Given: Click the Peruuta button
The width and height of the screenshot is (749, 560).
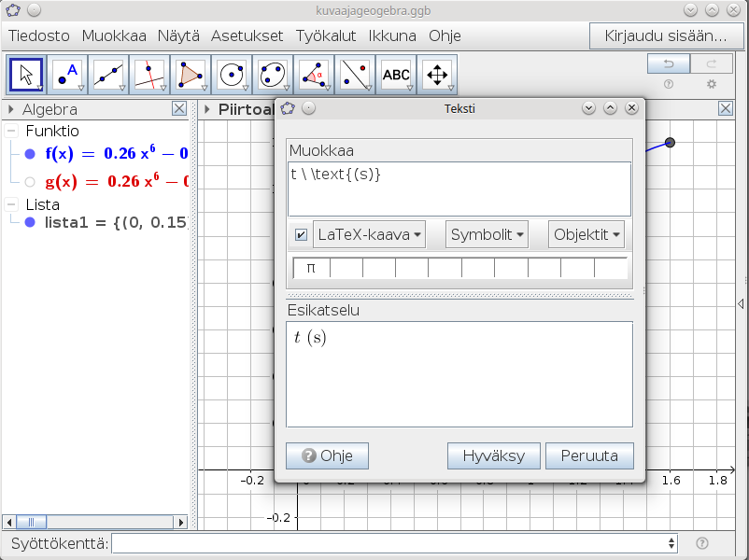Looking at the screenshot, I should [x=589, y=456].
